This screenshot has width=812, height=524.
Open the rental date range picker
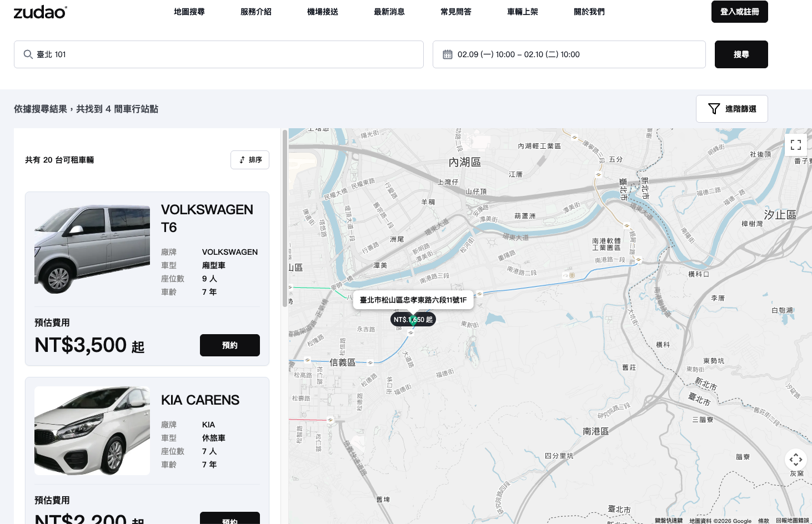click(x=569, y=54)
